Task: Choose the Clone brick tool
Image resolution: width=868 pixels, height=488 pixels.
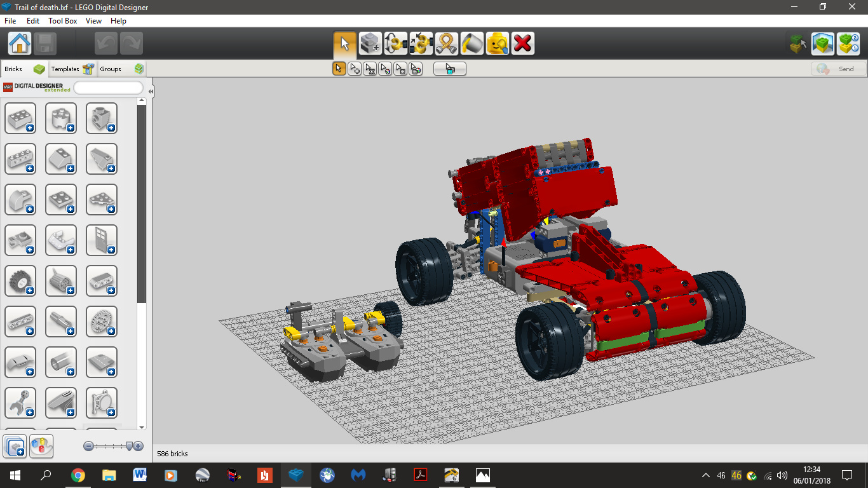Action: pos(370,43)
